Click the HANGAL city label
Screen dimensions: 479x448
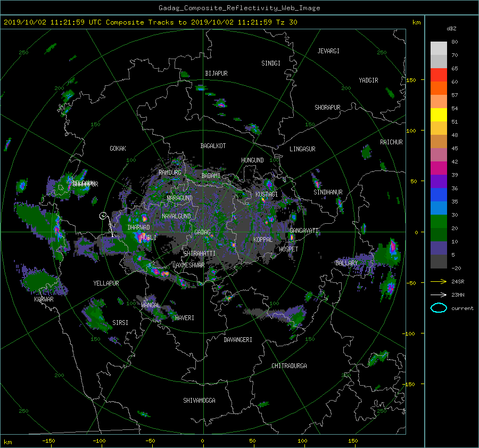[x=151, y=305]
